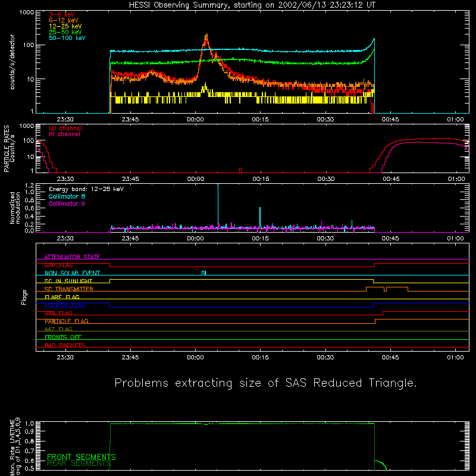476x476 pixels.
Task: Click the "Mon. Rate LIVETIME" axis label
Action: (12, 446)
